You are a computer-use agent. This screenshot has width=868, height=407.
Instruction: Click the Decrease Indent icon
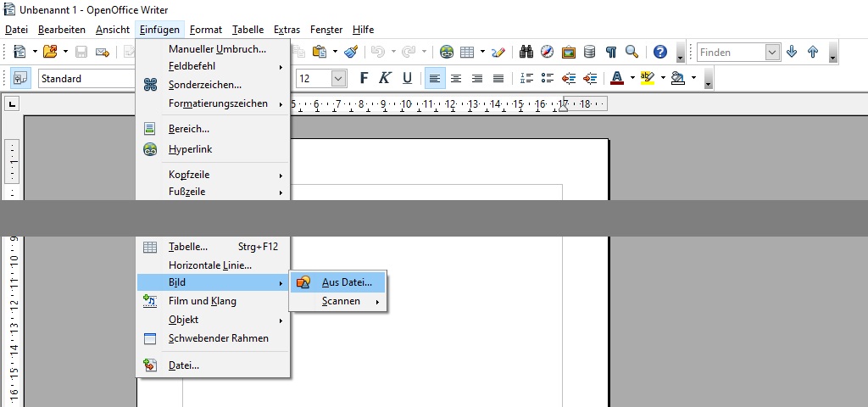point(569,78)
